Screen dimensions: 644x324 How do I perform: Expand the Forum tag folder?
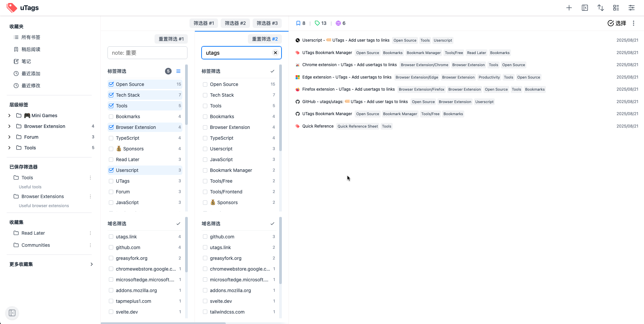click(9, 137)
